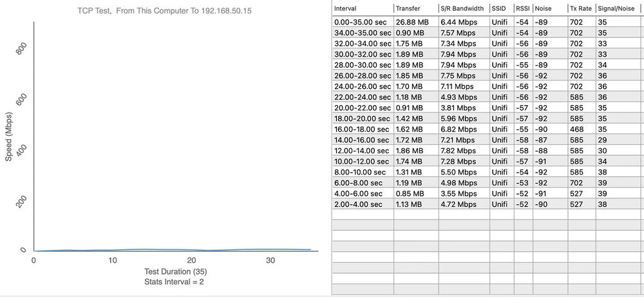644x297 pixels.
Task: Click the TCP Test chart title
Action: tap(166, 10)
